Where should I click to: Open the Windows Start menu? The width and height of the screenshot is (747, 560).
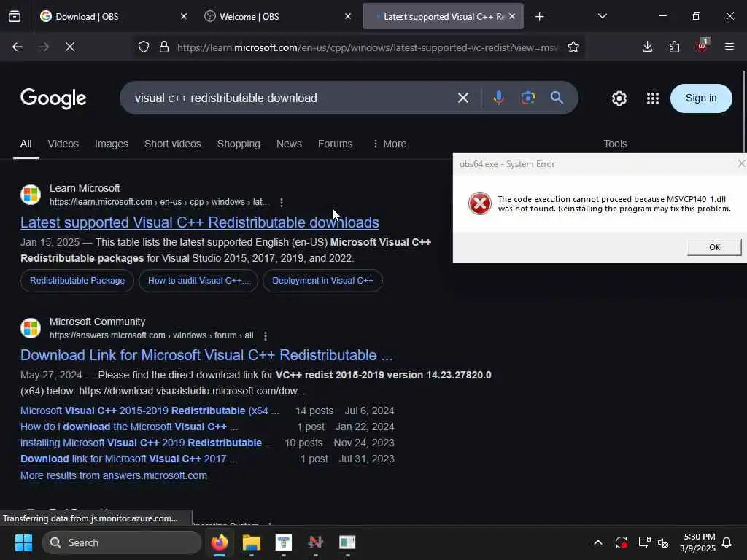23,542
